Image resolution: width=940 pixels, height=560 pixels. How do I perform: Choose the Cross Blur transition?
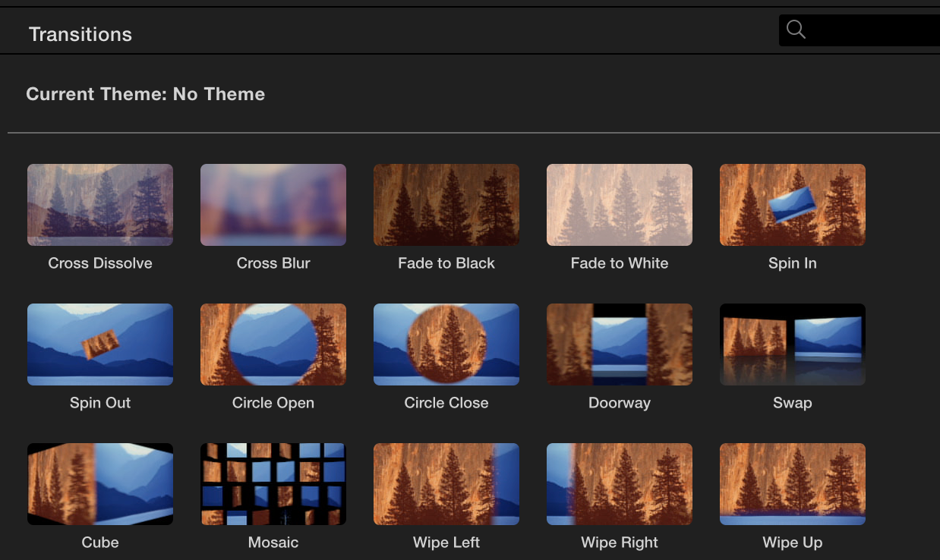[273, 205]
